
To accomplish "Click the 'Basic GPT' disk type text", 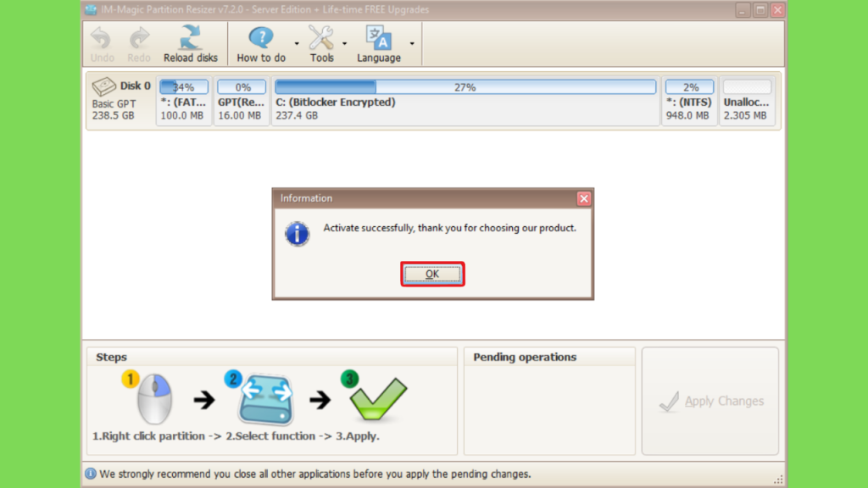I will [114, 103].
